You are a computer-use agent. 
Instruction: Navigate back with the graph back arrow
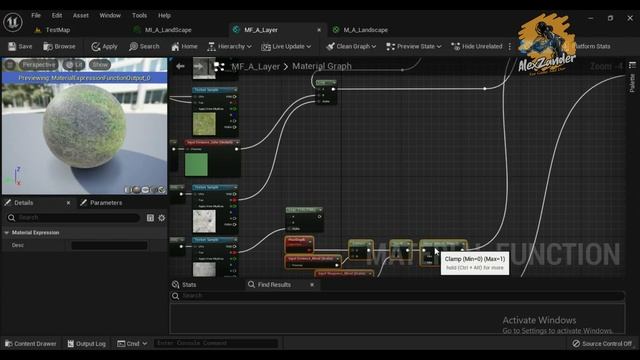(180, 66)
